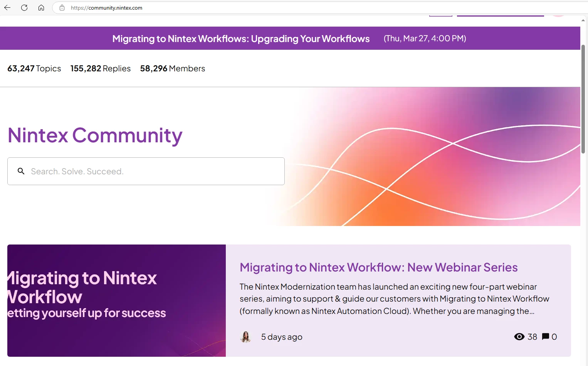Click the webinar description starting The Nintex Modernization
Image resolution: width=588 pixels, height=366 pixels.
click(395, 299)
